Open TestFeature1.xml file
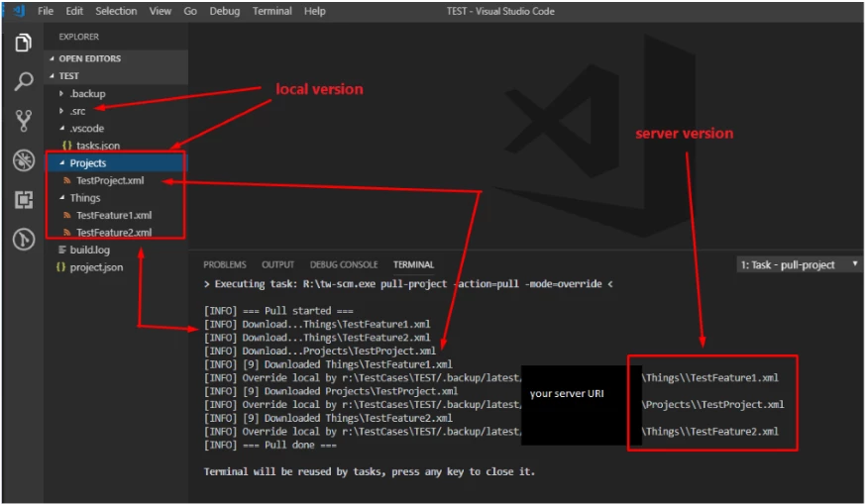 tap(114, 215)
